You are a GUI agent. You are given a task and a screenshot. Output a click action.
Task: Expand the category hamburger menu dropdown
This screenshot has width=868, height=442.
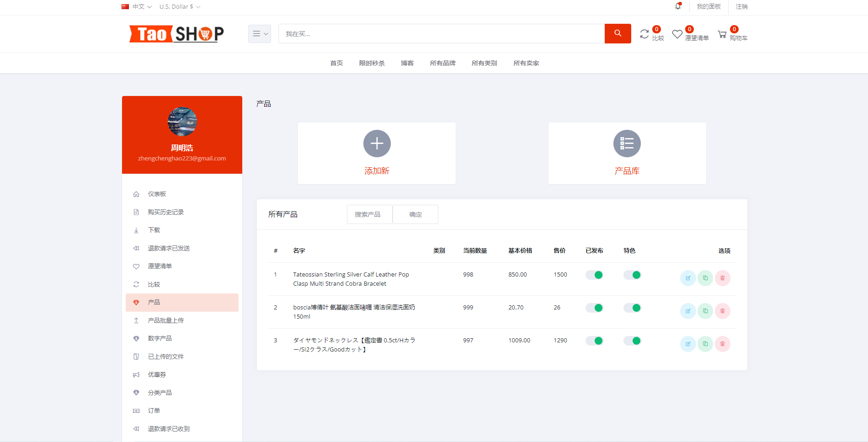(260, 34)
